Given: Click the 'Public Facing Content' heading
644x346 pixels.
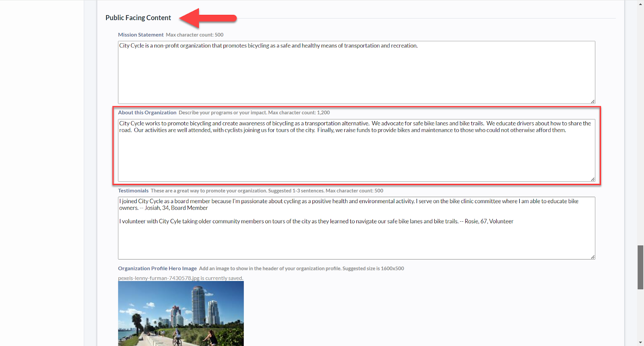Looking at the screenshot, I should coord(138,18).
